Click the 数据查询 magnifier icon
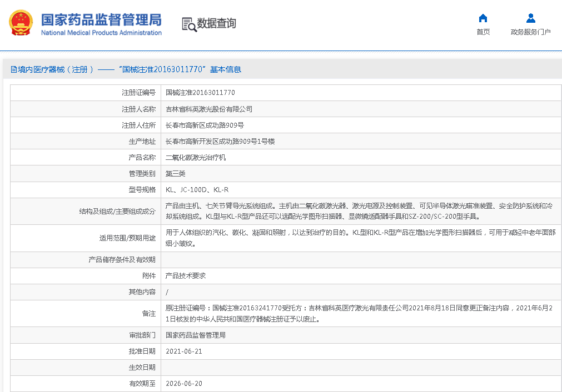This screenshot has height=392, width=562. pyautogui.click(x=189, y=24)
